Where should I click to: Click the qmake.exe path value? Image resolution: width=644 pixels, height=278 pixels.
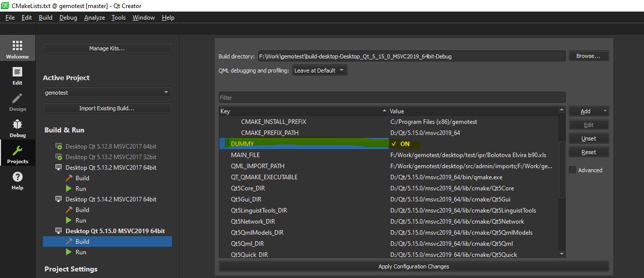[446, 177]
